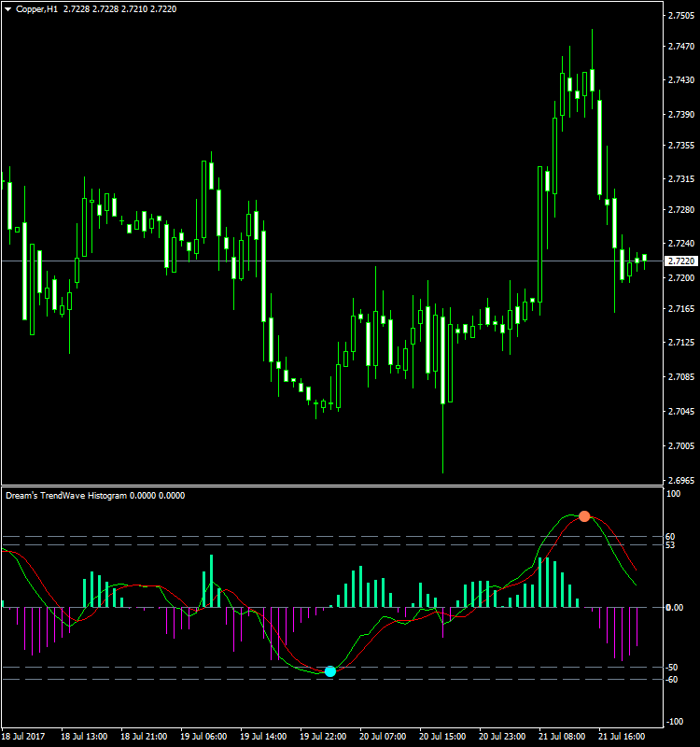Image resolution: width=700 pixels, height=747 pixels.
Task: Select the indicator scale value -100
Action: [673, 721]
